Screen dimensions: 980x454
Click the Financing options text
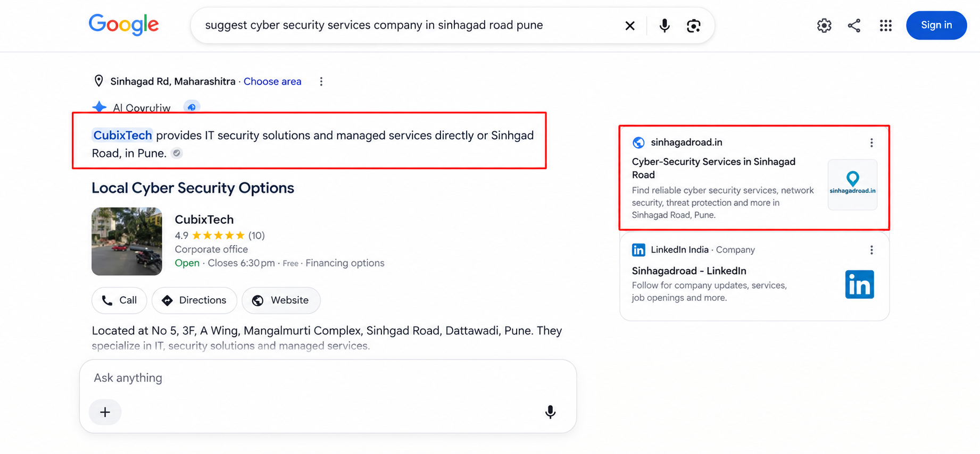pyautogui.click(x=345, y=263)
